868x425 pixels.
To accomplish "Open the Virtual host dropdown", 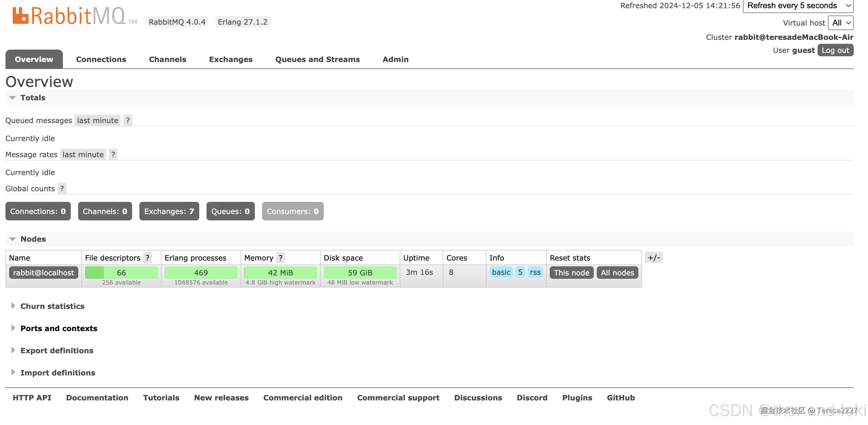I will pyautogui.click(x=840, y=22).
